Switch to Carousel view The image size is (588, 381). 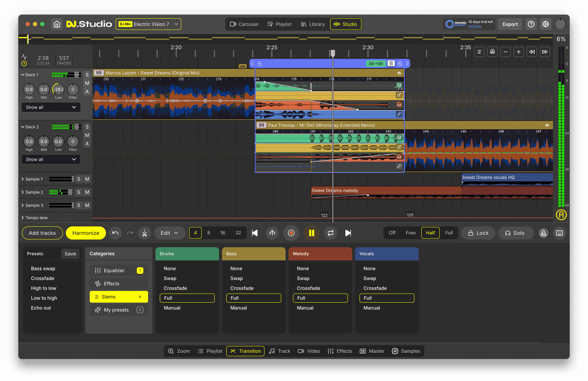244,24
